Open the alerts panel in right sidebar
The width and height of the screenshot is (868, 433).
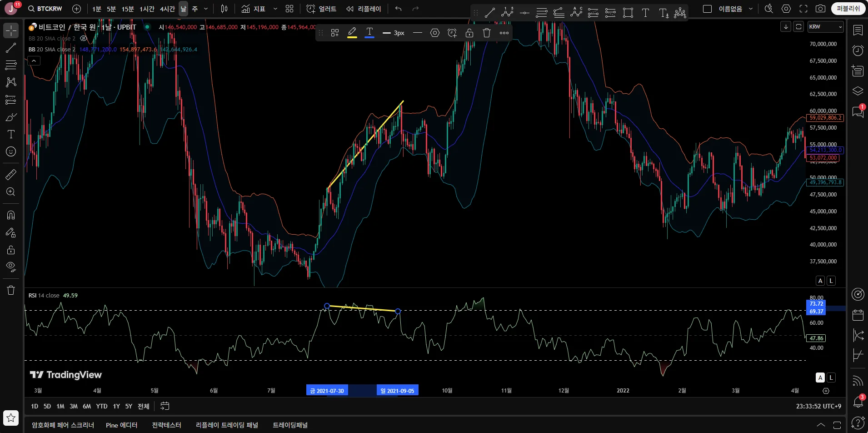(x=858, y=50)
